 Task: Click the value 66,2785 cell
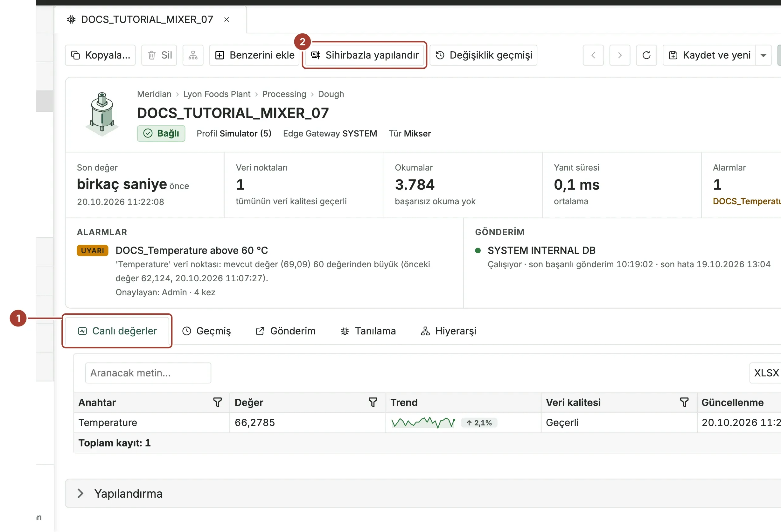pos(307,423)
